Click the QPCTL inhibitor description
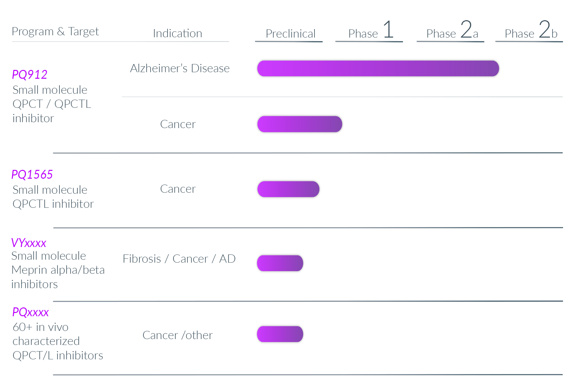 point(53,204)
